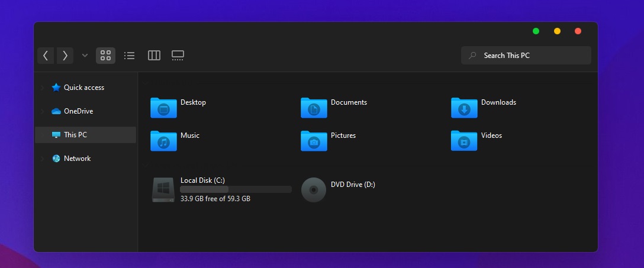The height and width of the screenshot is (268, 644).
Task: Open the Pictures folder icon
Action: tap(314, 141)
